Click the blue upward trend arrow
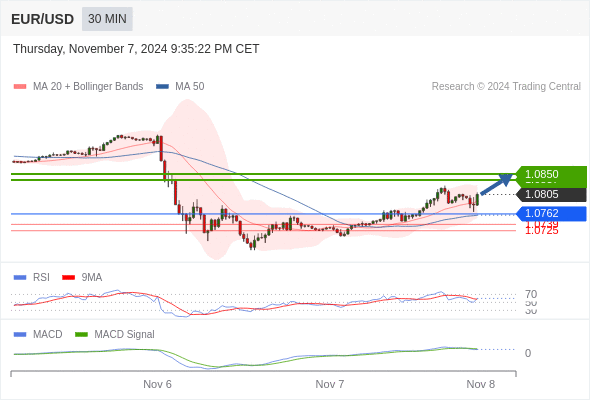This screenshot has width=590, height=400. 497,184
